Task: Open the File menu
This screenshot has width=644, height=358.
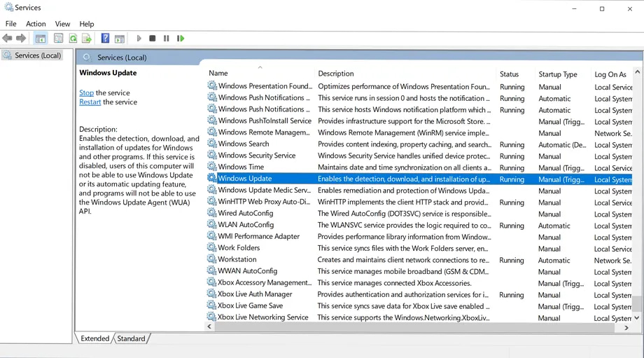Action: [x=10, y=24]
